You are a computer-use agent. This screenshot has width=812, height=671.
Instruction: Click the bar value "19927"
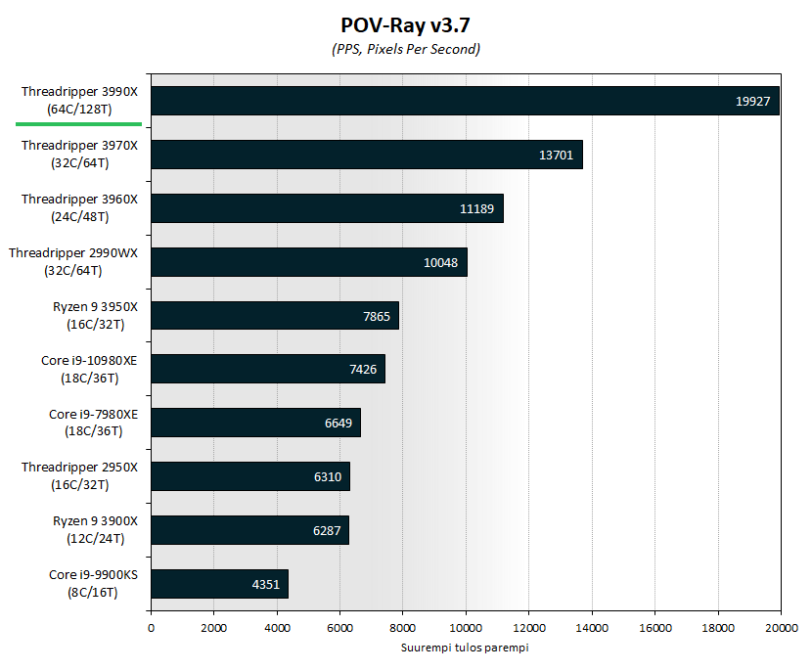[x=753, y=102]
